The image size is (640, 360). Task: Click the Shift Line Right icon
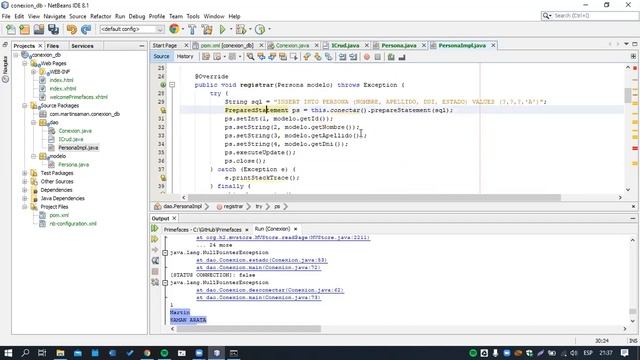pos(353,57)
